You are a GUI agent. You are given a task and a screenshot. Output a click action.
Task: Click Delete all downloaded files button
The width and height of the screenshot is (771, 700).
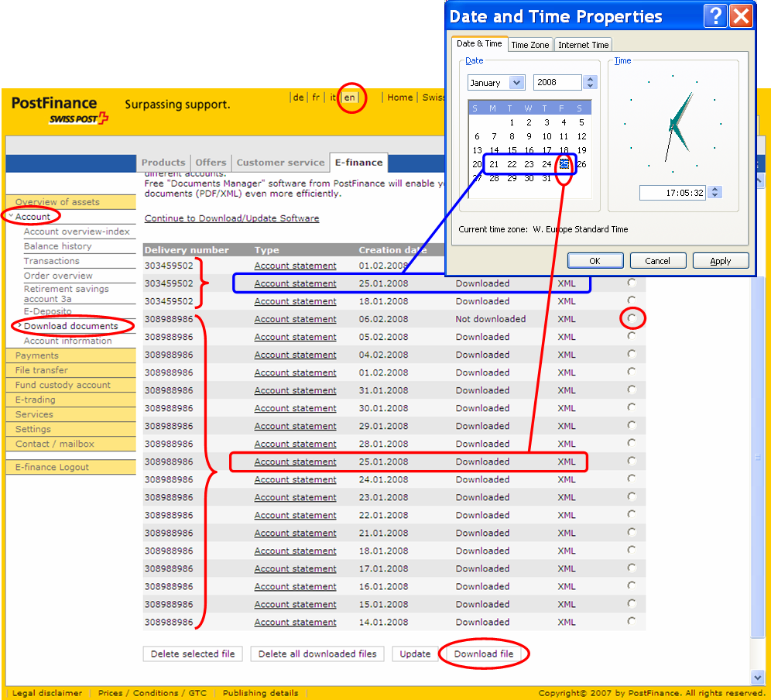coord(317,654)
